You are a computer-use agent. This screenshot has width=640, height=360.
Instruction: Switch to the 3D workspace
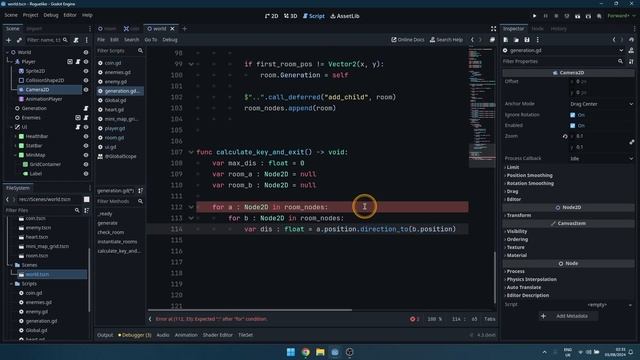click(x=291, y=16)
